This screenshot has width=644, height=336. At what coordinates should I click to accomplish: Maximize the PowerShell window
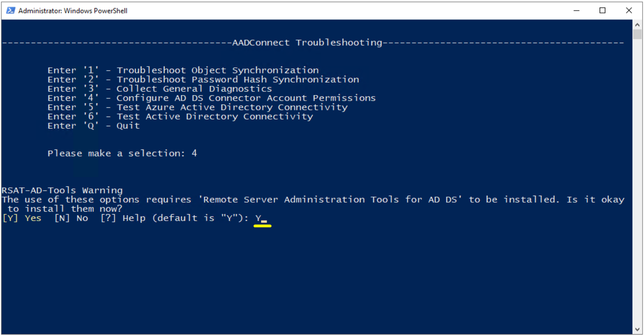click(602, 10)
